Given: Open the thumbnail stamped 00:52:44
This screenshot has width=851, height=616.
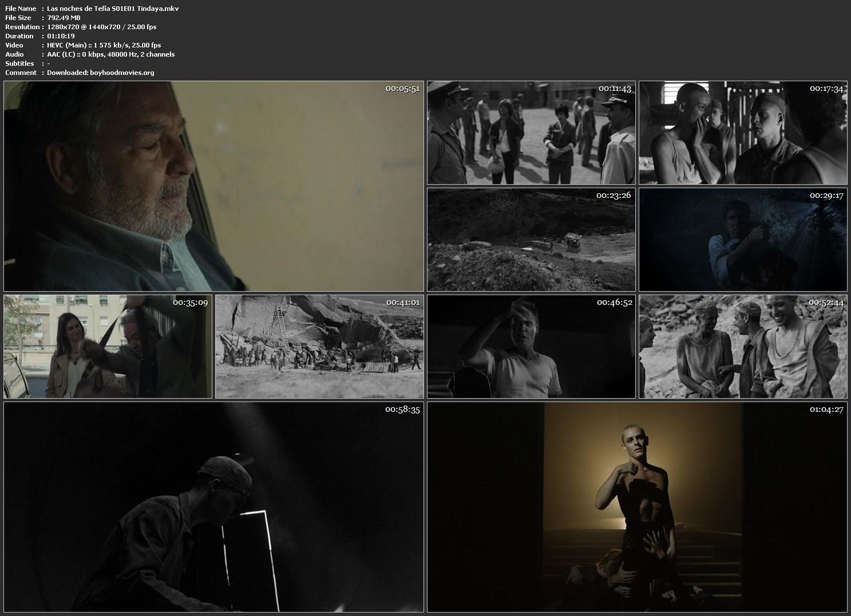Looking at the screenshot, I should pyautogui.click(x=743, y=347).
